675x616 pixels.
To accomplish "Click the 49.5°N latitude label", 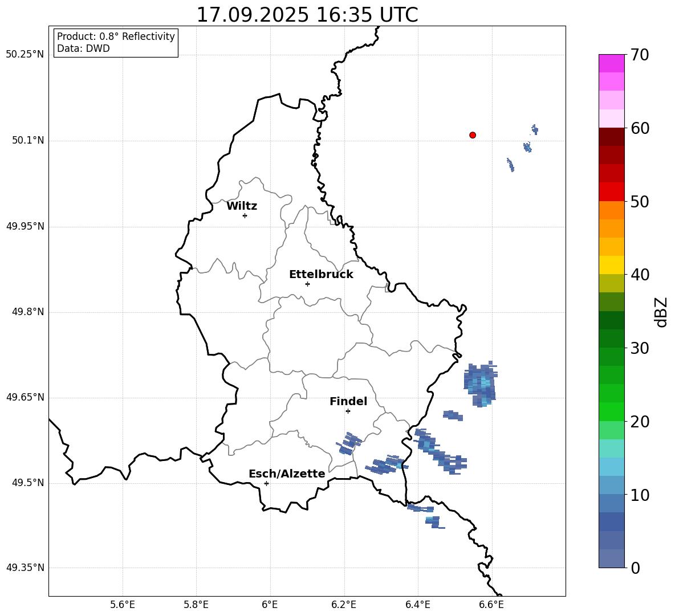I will pyautogui.click(x=28, y=483).
